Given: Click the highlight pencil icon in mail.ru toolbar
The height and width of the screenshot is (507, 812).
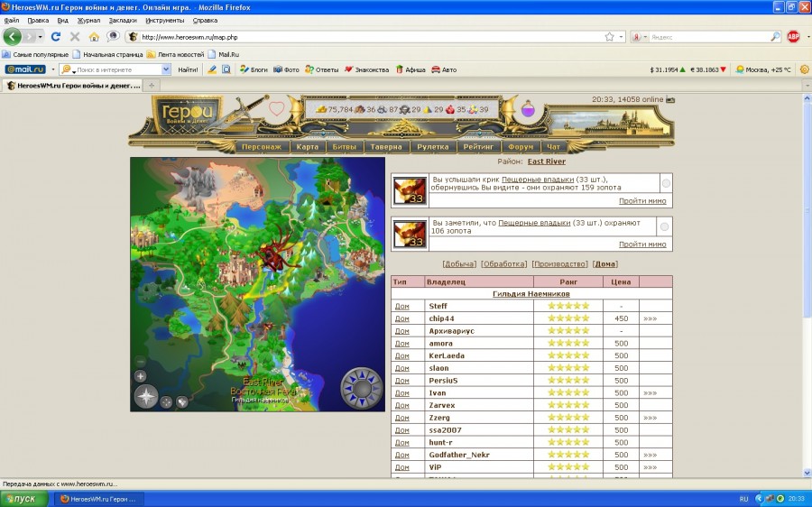Looking at the screenshot, I should pos(212,69).
